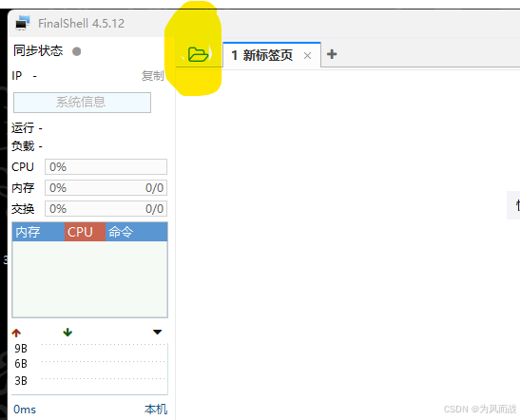Sort processes by 命令 column header
This screenshot has height=420, width=520.
[136, 232]
